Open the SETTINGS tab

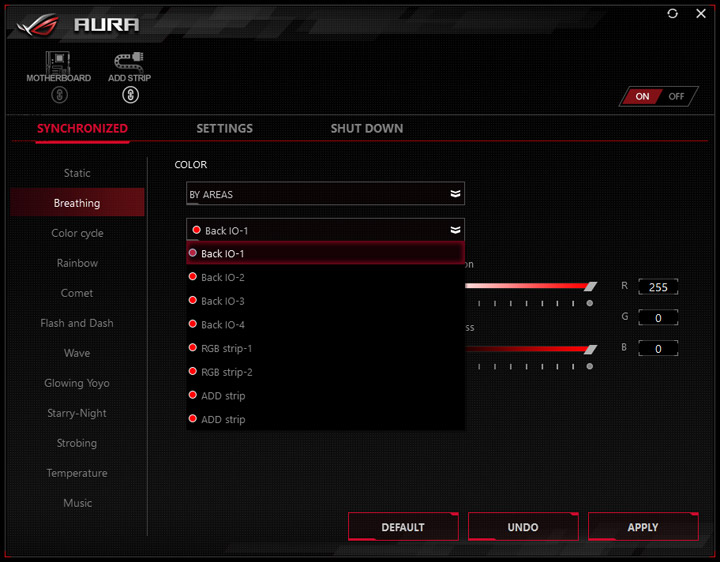click(x=225, y=129)
